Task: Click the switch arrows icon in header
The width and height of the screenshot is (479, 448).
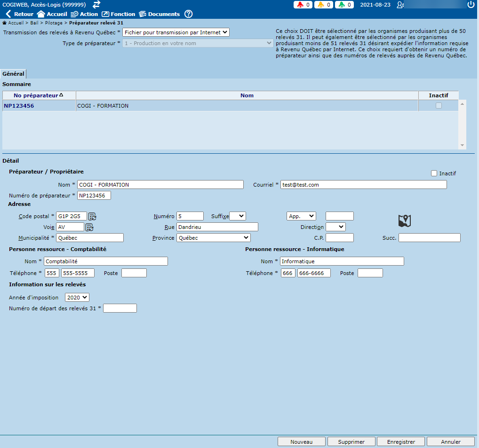Action: tap(96, 5)
